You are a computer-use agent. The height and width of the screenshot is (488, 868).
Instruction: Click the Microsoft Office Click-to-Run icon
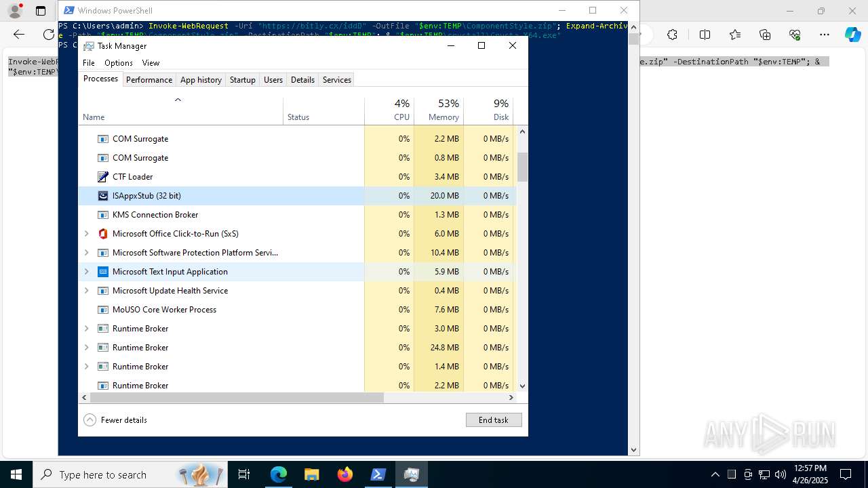[x=103, y=234]
